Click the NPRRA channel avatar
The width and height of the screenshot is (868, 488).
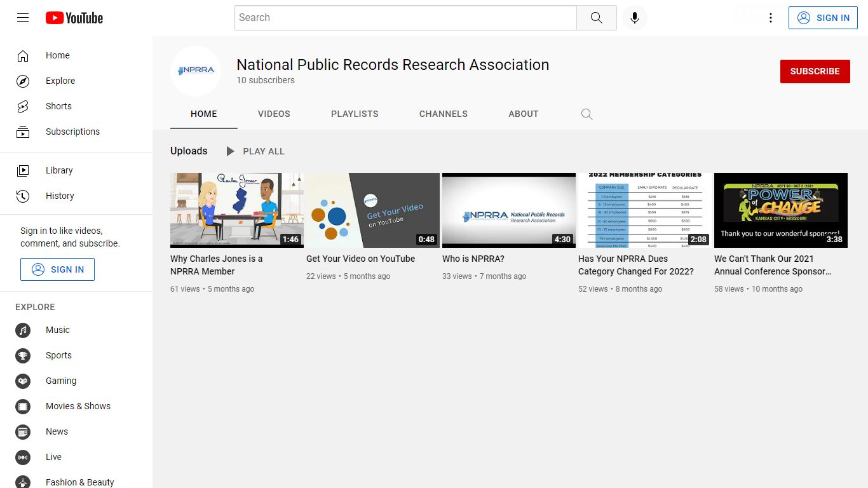(196, 71)
